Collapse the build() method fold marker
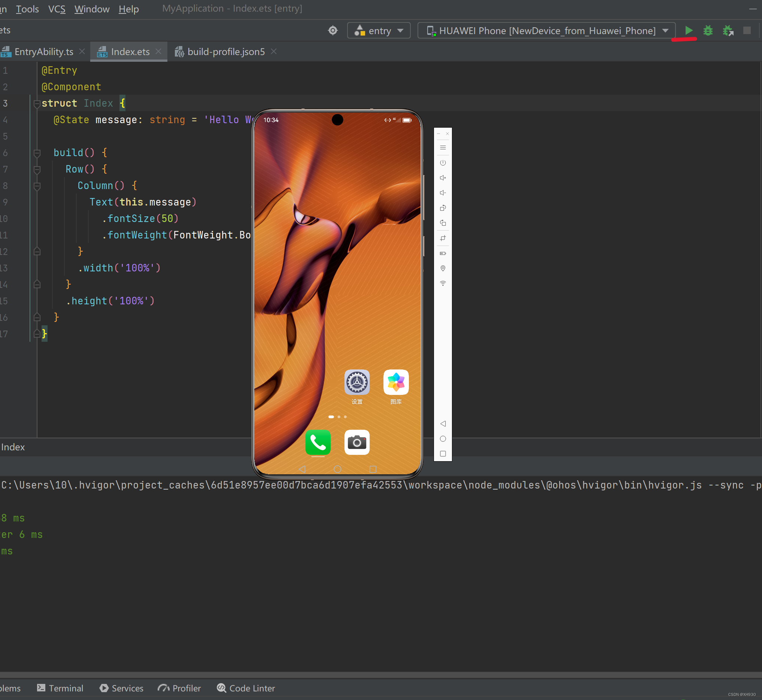762x700 pixels. coord(37,153)
